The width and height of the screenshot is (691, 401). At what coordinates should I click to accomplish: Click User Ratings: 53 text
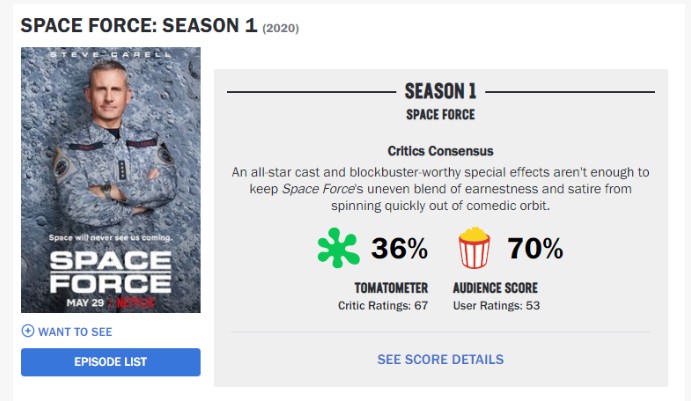(x=496, y=306)
